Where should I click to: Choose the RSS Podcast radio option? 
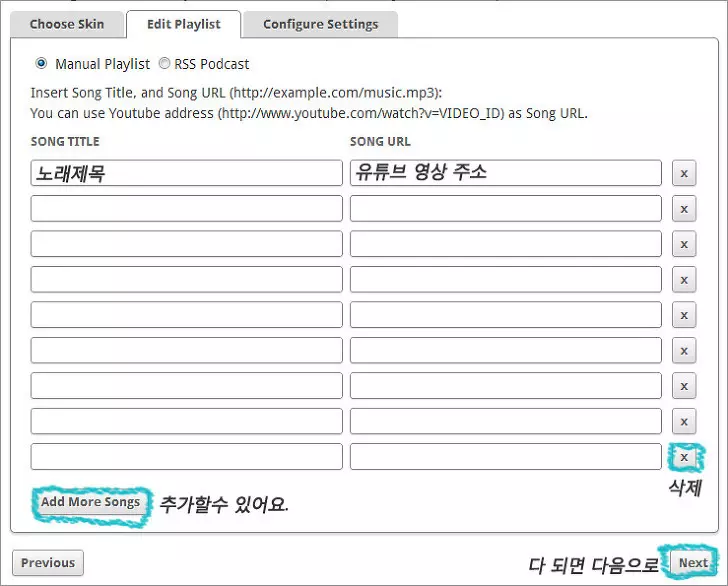[164, 63]
